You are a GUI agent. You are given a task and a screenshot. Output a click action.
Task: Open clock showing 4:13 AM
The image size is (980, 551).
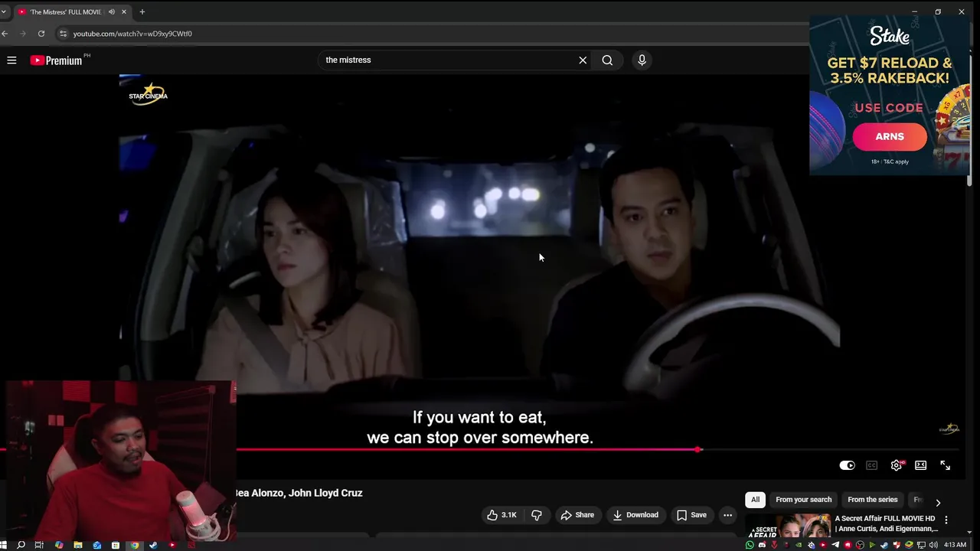coord(955,545)
